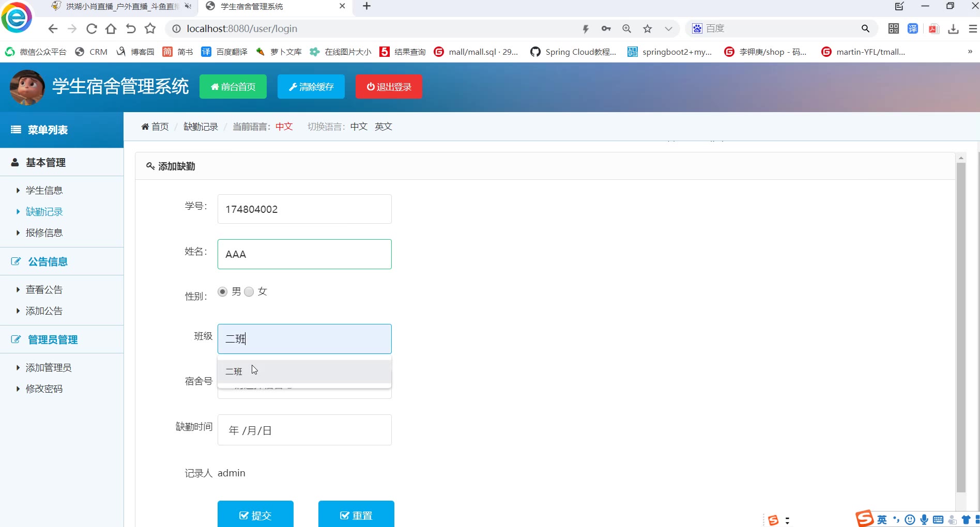Show more bookmarks with the overflow chevron

[x=970, y=52]
